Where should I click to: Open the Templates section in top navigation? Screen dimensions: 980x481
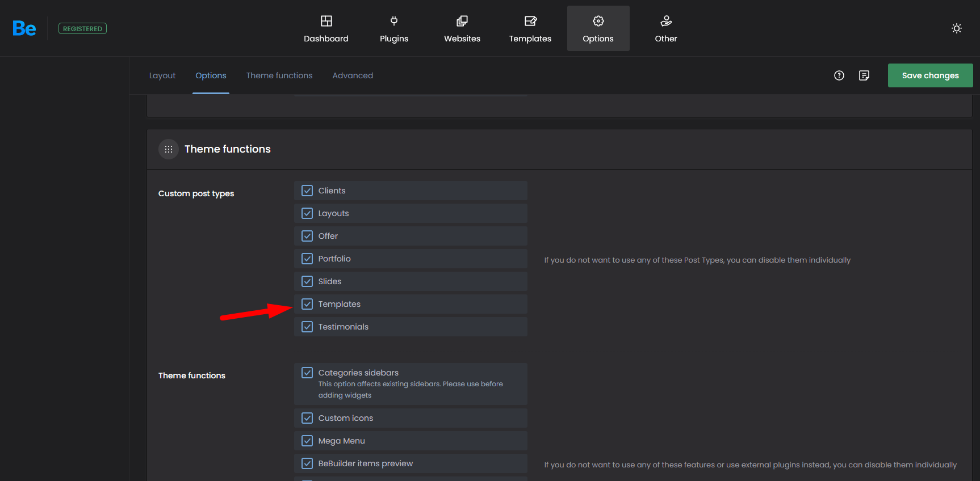pyautogui.click(x=530, y=28)
